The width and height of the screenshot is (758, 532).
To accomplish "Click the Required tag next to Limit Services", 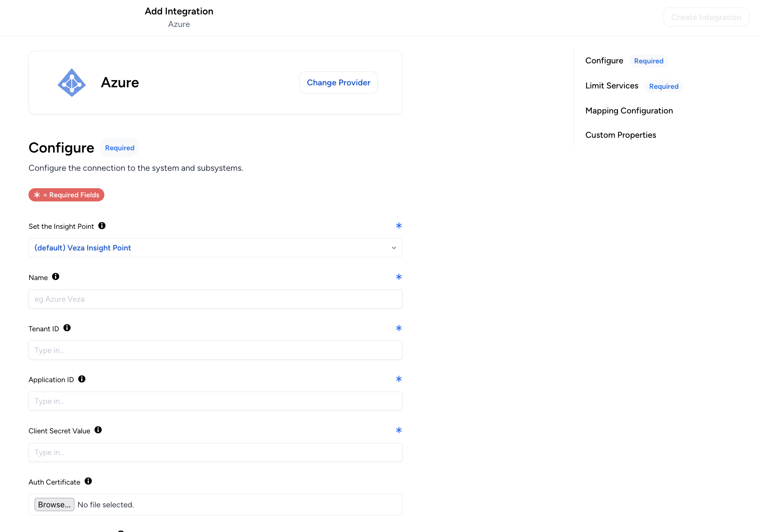I will tap(664, 87).
